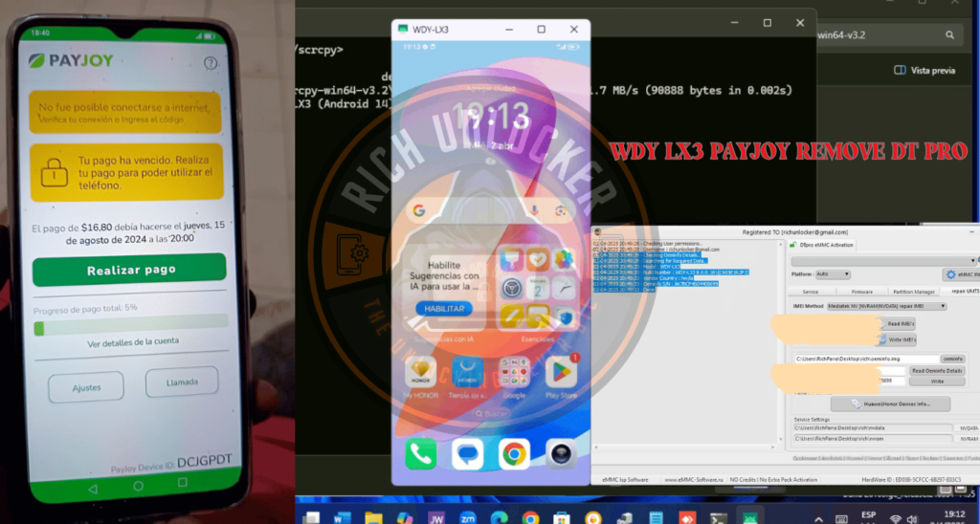Open the blue shield security app in the Esenciales folder
The height and width of the screenshot is (524, 980).
click(564, 317)
